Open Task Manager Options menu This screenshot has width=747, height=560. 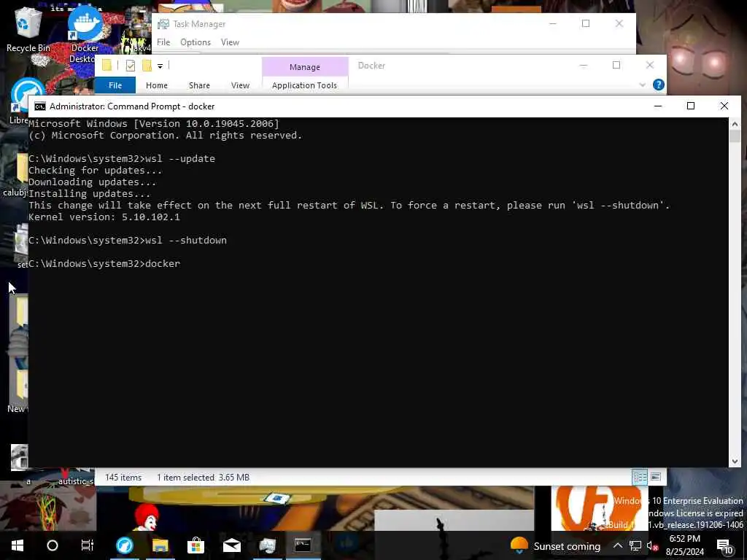(x=196, y=42)
